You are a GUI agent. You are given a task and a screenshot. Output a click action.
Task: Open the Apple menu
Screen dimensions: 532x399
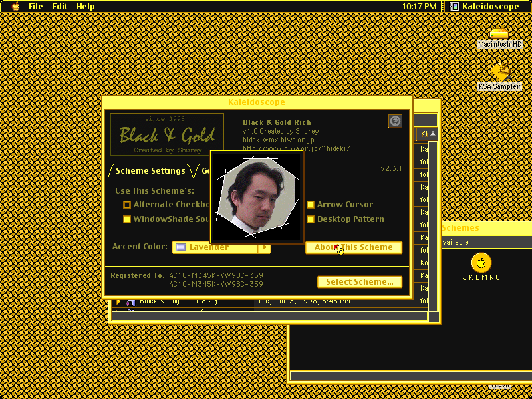[x=15, y=6]
